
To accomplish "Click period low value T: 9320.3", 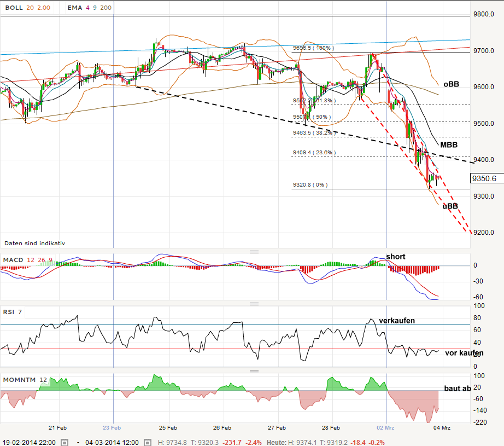I will pyautogui.click(x=204, y=443).
